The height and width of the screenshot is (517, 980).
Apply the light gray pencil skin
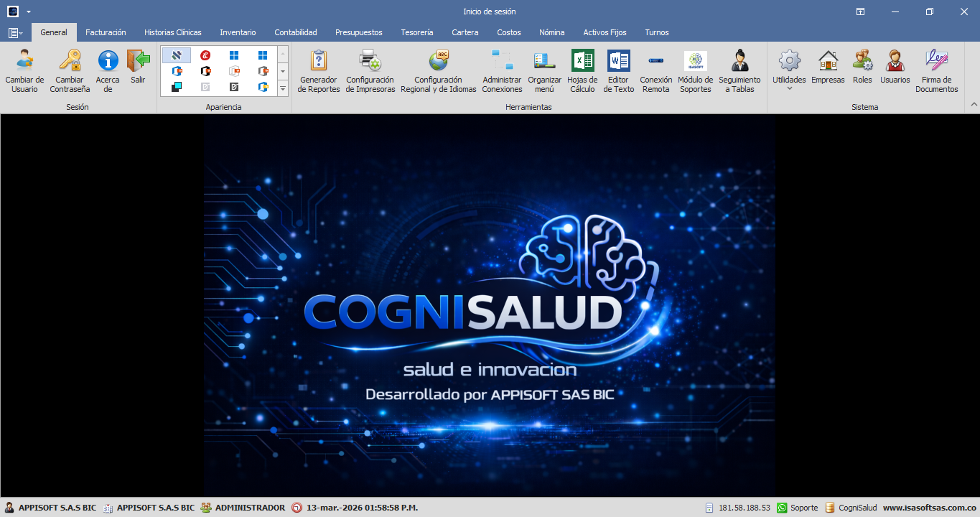[205, 87]
